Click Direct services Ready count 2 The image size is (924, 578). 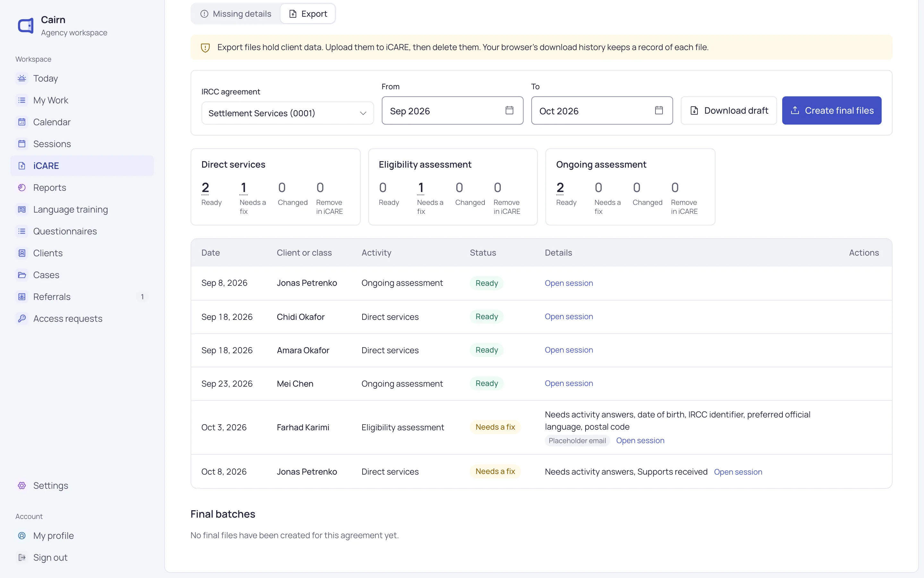[x=205, y=188]
